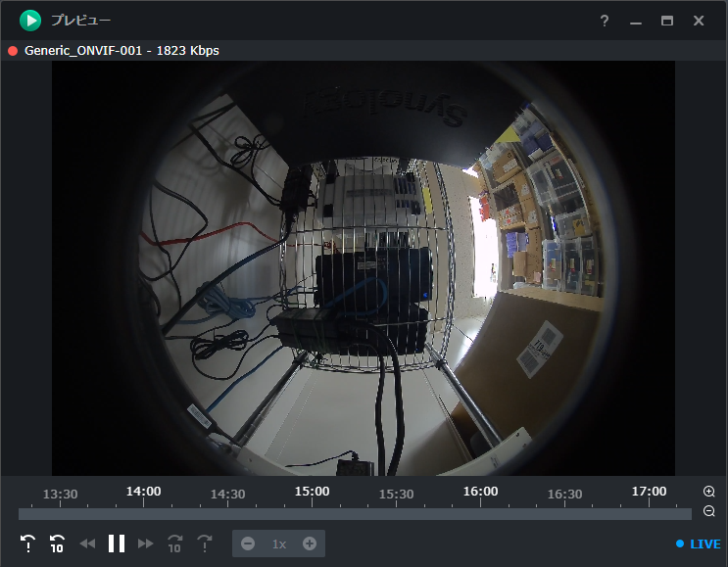Image resolution: width=728 pixels, height=567 pixels.
Task: Click the Generic_ONVIF-001 camera label
Action: pyautogui.click(x=83, y=51)
